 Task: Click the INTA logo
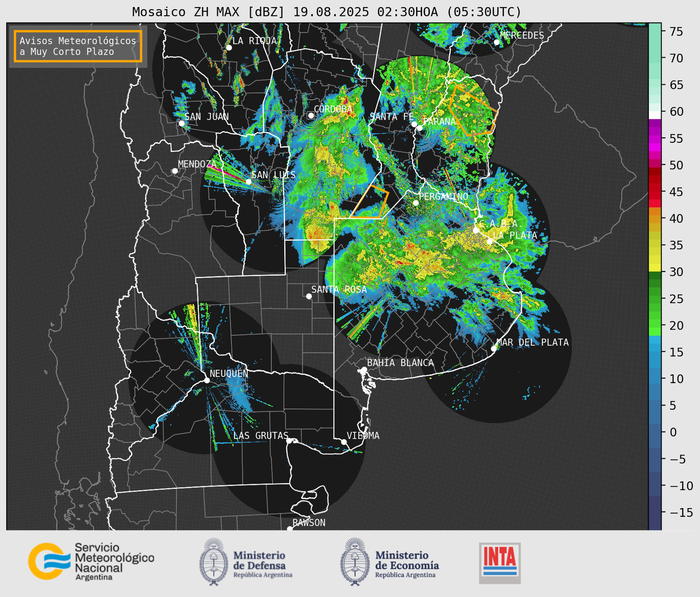coord(500,563)
